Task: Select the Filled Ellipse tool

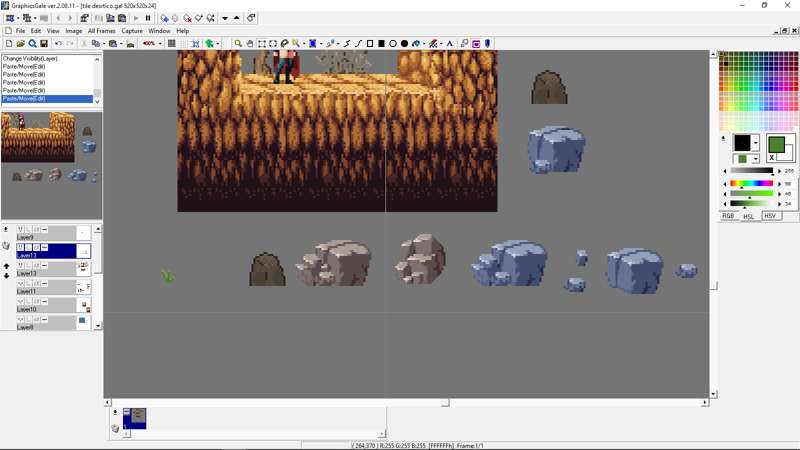Action: click(404, 44)
